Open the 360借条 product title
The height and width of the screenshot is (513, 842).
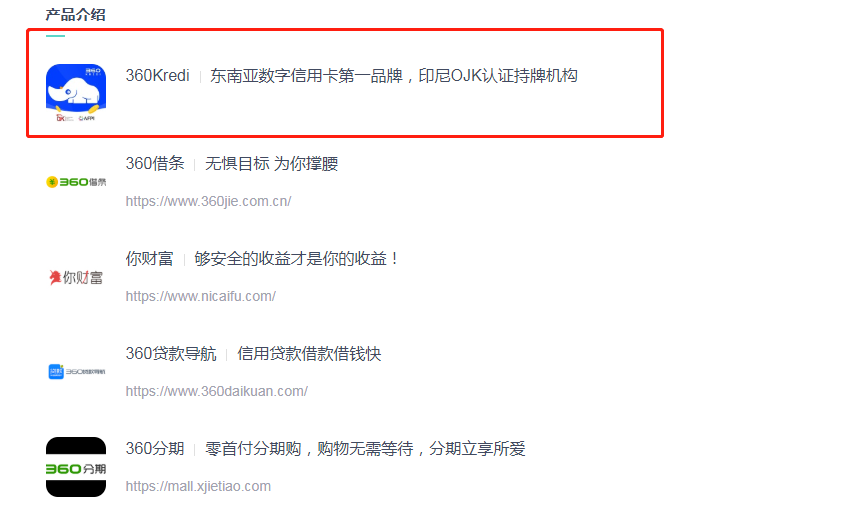click(155, 163)
